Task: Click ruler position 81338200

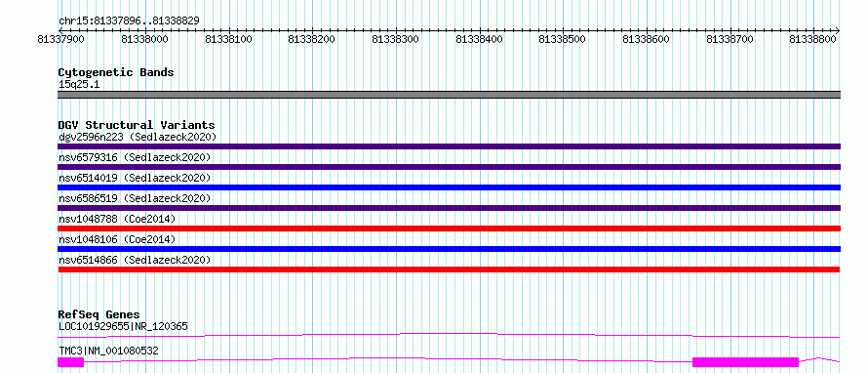Action: point(312,39)
